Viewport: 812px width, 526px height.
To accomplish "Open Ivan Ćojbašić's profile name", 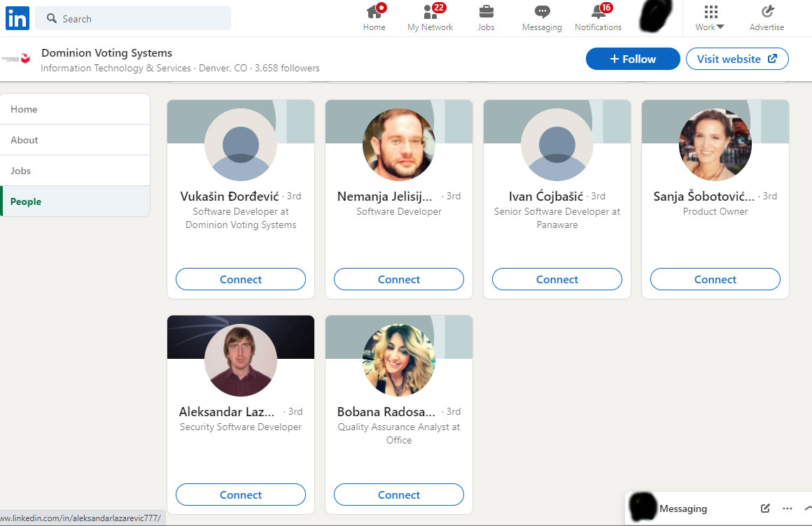I will 546,197.
